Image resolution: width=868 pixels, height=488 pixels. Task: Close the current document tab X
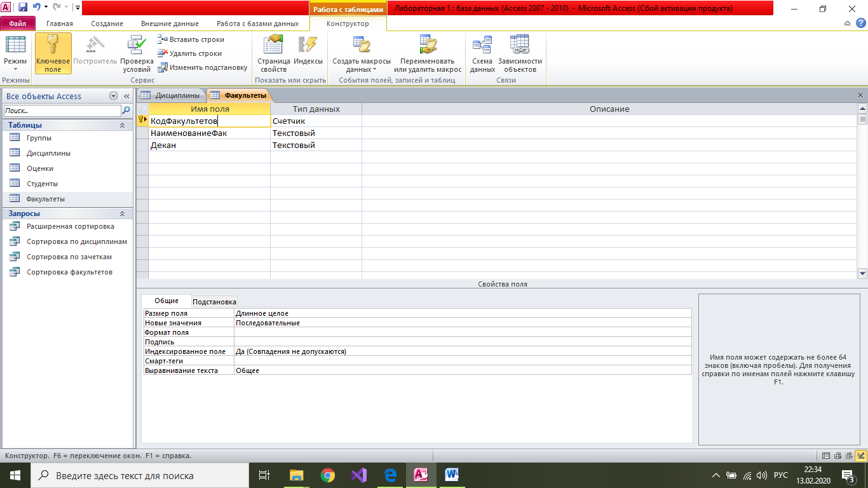coord(860,95)
